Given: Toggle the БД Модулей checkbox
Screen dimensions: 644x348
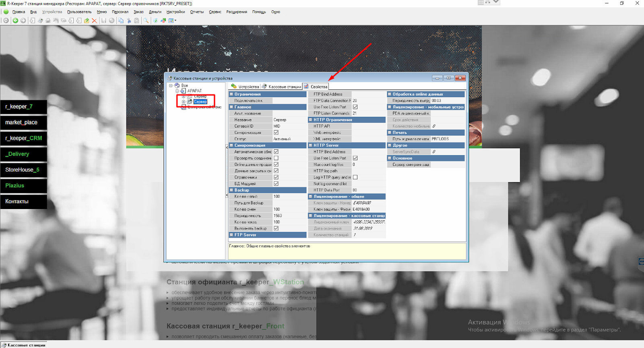Looking at the screenshot, I should click(x=276, y=184).
